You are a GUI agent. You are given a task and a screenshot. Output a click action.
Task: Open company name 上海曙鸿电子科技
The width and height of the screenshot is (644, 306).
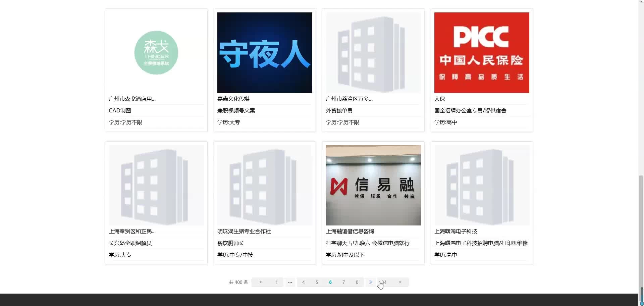(x=456, y=231)
